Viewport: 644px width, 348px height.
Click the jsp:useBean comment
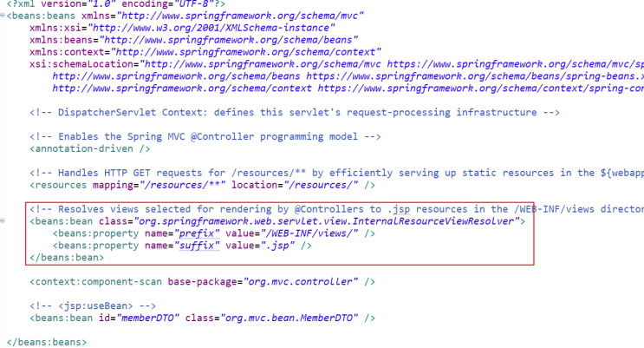[x=93, y=306]
